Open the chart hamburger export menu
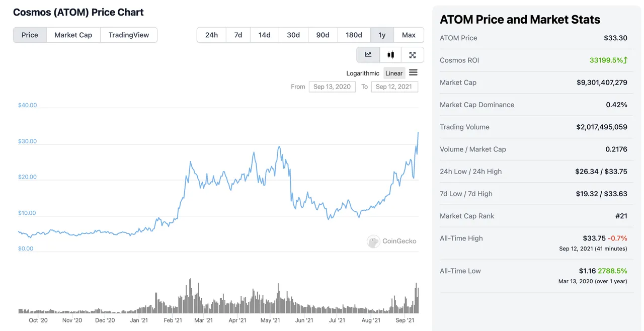 tap(413, 72)
